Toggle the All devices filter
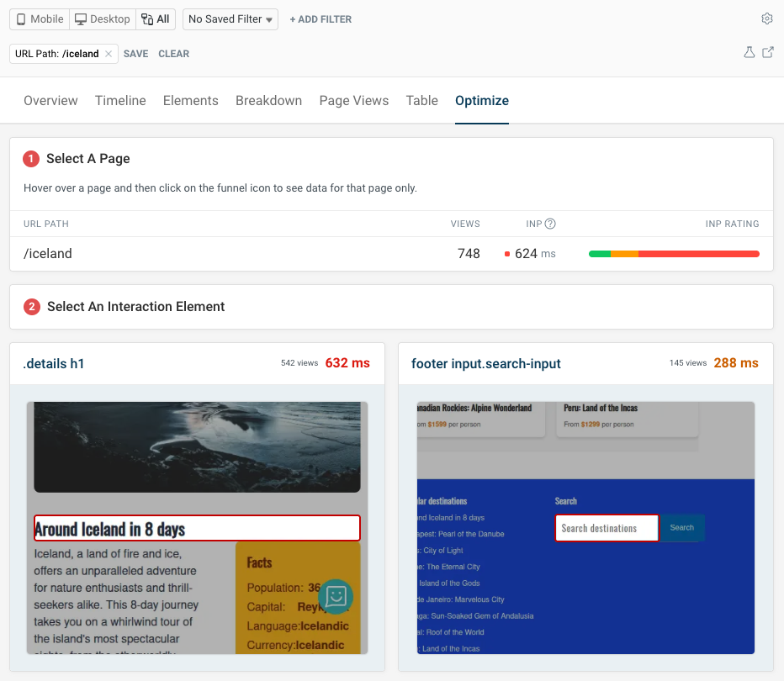 click(x=155, y=18)
